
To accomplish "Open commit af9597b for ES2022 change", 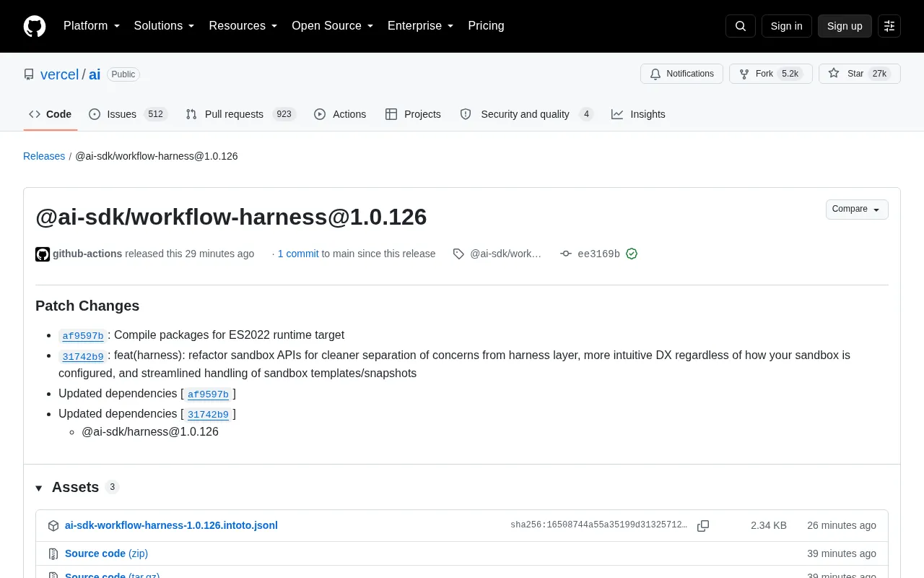I will pyautogui.click(x=83, y=336).
